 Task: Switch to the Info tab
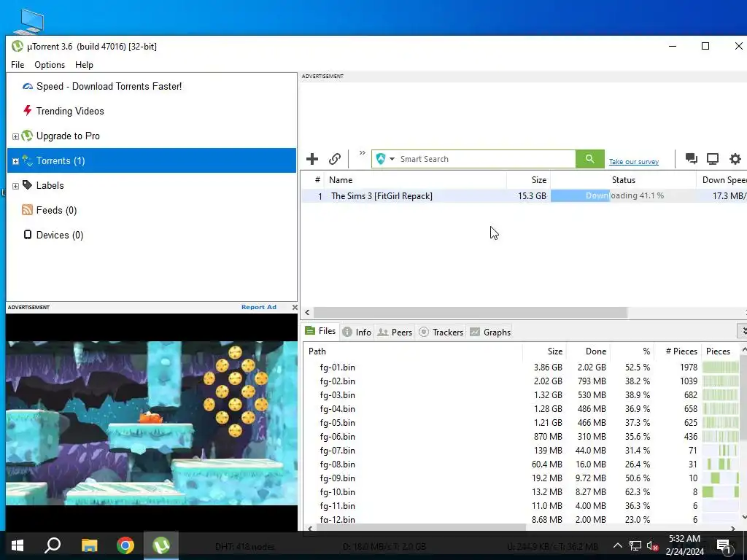[x=357, y=332]
